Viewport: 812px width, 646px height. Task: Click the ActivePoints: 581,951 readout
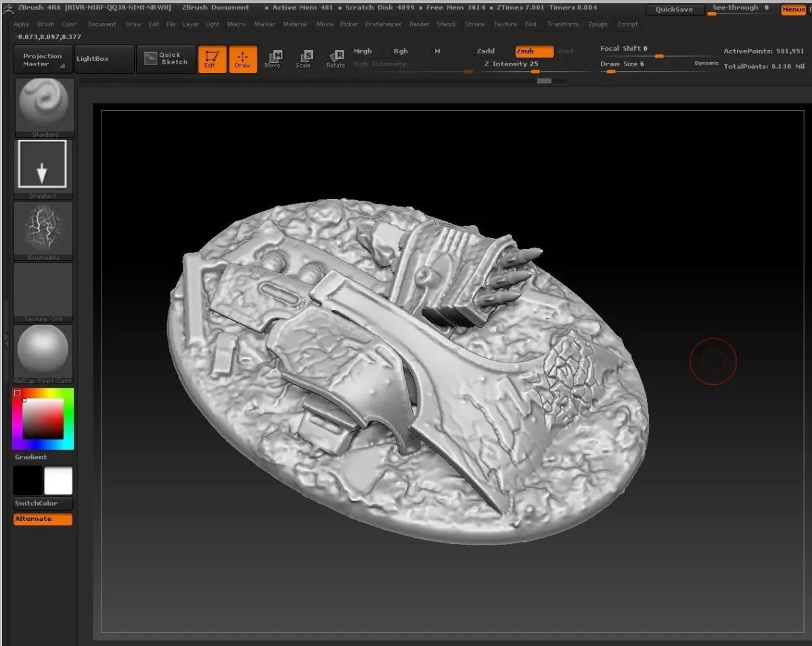point(764,51)
